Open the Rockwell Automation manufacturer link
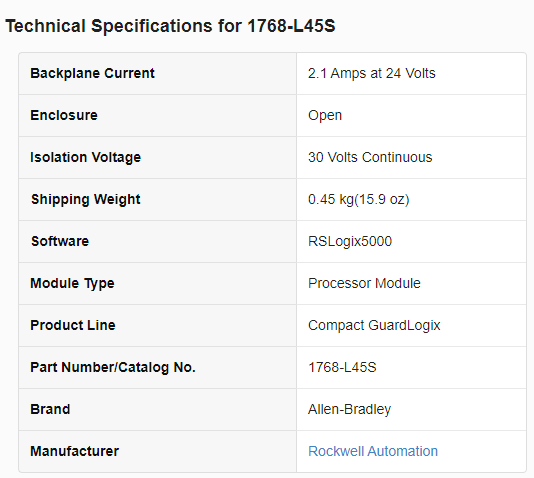 (x=373, y=451)
